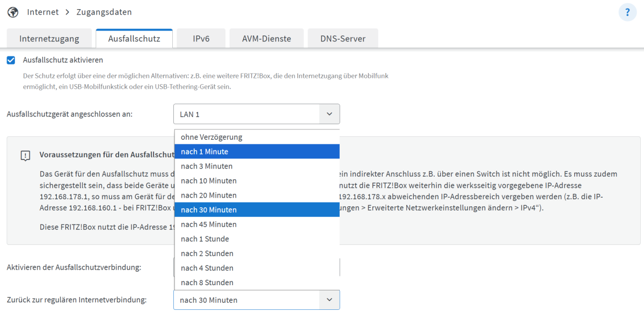Select nach 30 Minuten in list
Viewport: 644px width, 319px height.
coord(208,209)
